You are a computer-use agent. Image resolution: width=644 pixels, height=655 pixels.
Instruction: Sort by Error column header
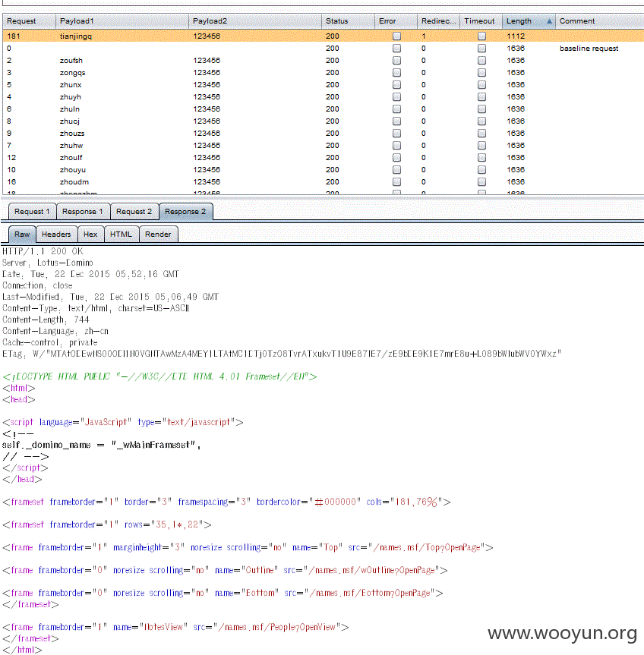point(396,21)
